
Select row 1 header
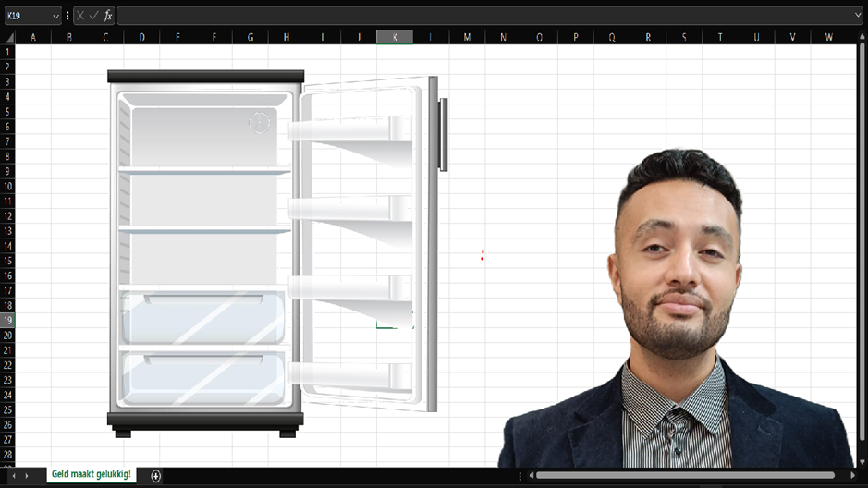click(8, 52)
